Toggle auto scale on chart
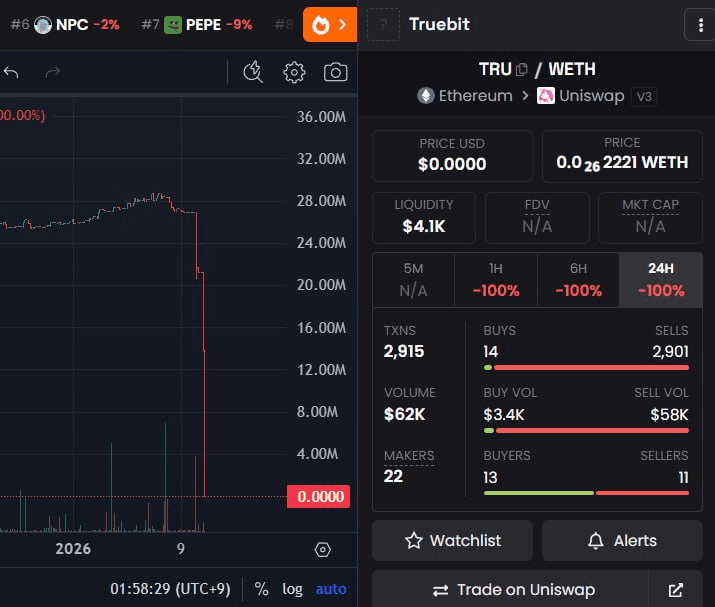 coord(331,589)
